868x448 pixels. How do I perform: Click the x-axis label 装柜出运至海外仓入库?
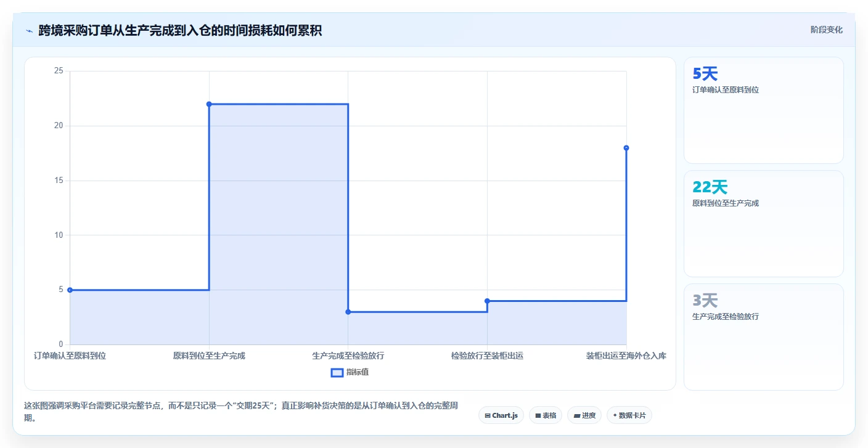(626, 356)
